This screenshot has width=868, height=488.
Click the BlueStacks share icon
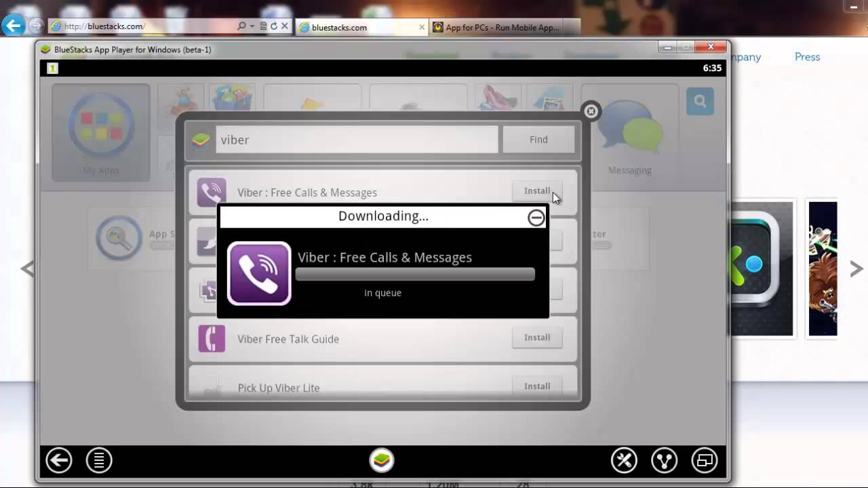(x=664, y=461)
